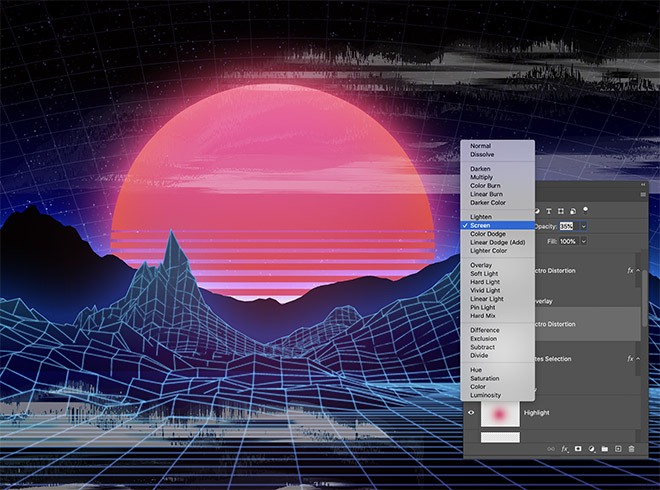
Task: Click the Opacity value field showing 35%
Action: click(x=567, y=226)
